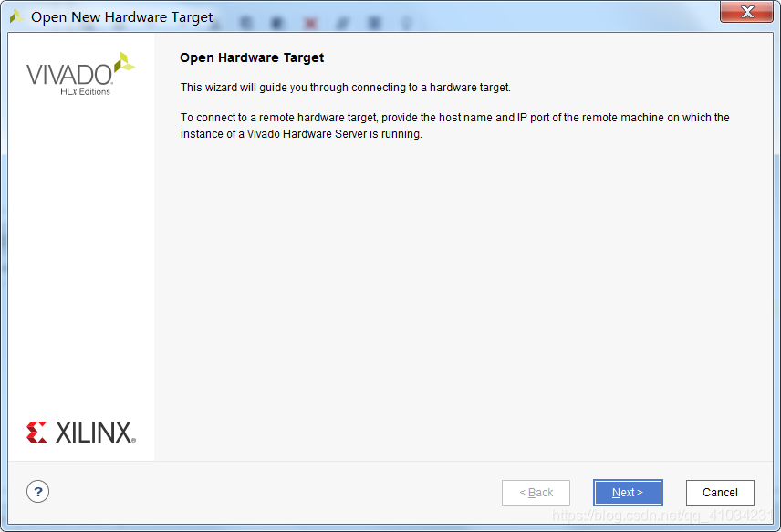
Task: Cancel the Open Hardware Target wizard
Action: pyautogui.click(x=720, y=493)
